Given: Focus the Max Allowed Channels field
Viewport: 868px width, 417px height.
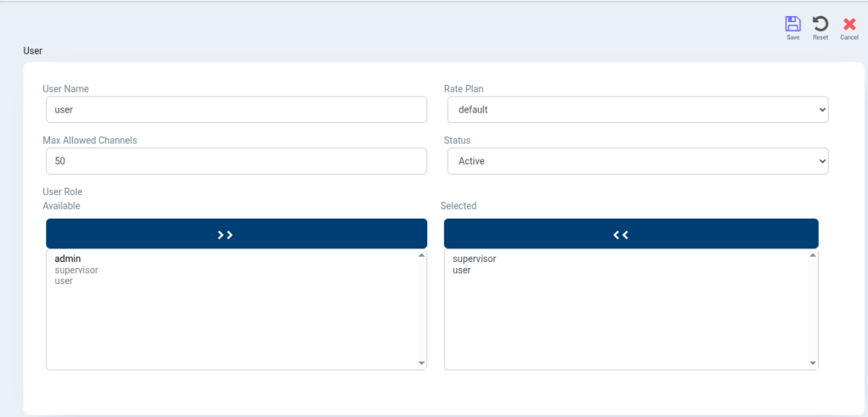Looking at the screenshot, I should pyautogui.click(x=236, y=160).
